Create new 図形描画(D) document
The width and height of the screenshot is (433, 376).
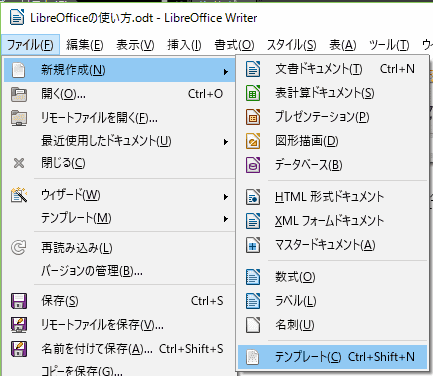point(332,141)
